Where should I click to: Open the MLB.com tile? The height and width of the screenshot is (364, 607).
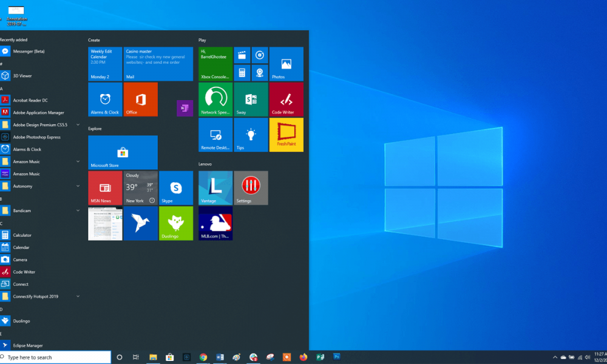click(x=215, y=223)
